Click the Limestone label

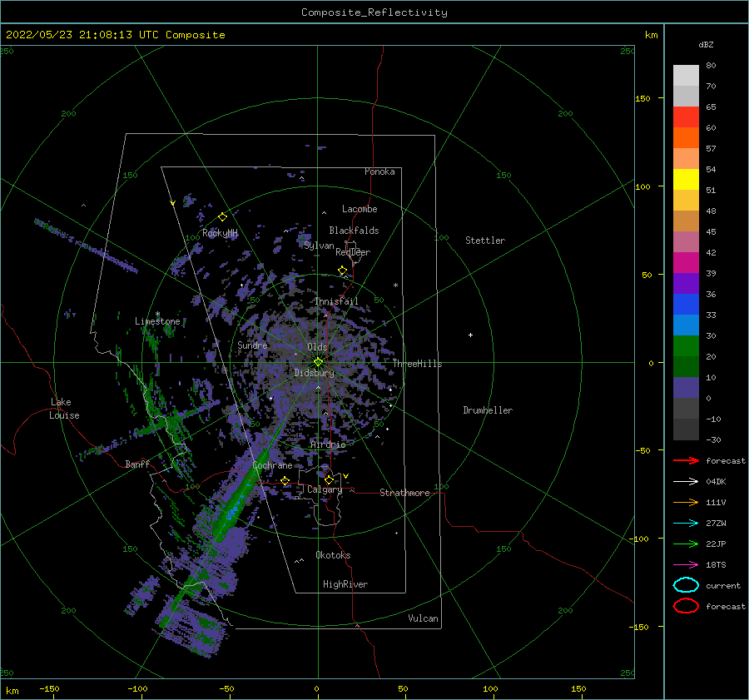[x=157, y=321]
